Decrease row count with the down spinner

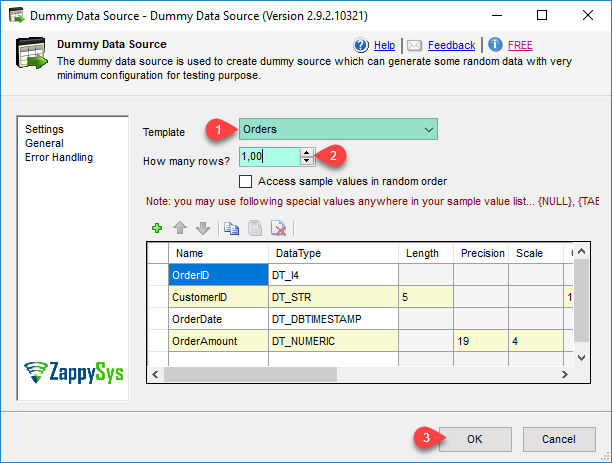(307, 160)
